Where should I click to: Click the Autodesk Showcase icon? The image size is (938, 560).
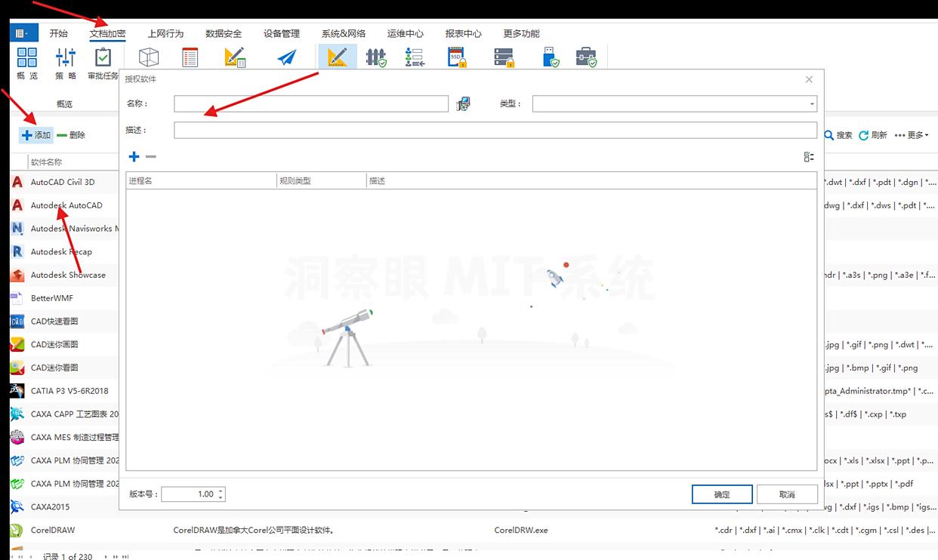click(17, 275)
